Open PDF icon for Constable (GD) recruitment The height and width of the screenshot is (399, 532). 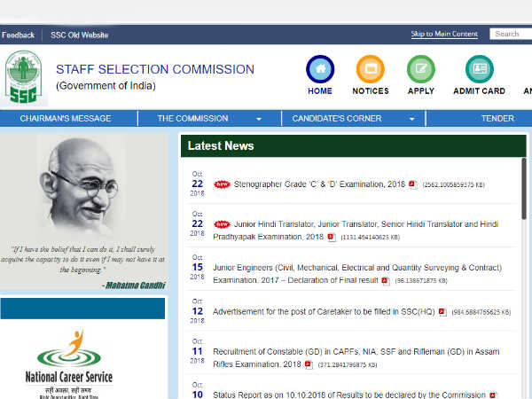(x=308, y=364)
